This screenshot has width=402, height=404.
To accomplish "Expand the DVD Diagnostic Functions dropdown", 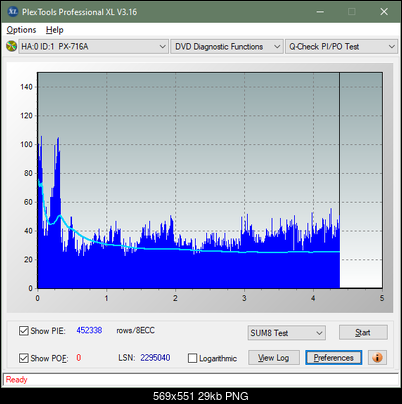I will (227, 47).
